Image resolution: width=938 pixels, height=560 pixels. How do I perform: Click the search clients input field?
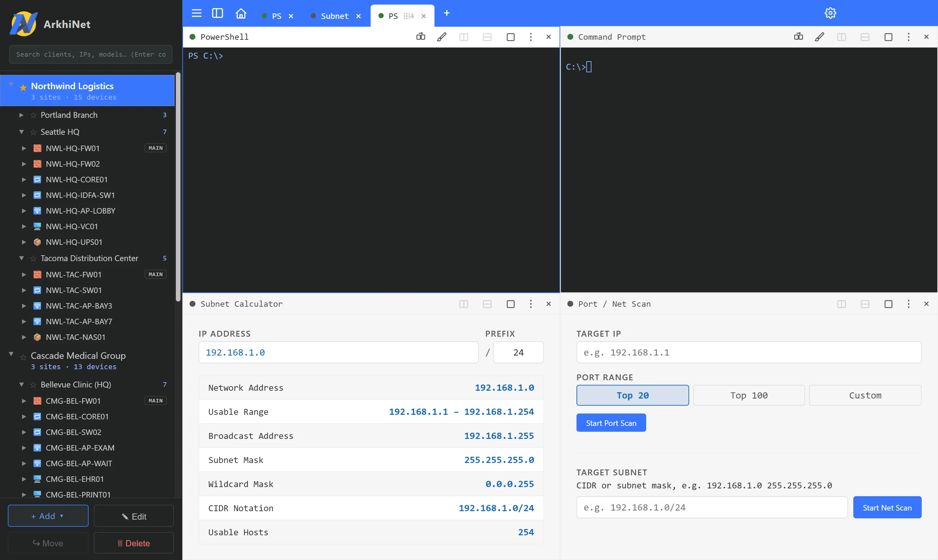pyautogui.click(x=91, y=55)
